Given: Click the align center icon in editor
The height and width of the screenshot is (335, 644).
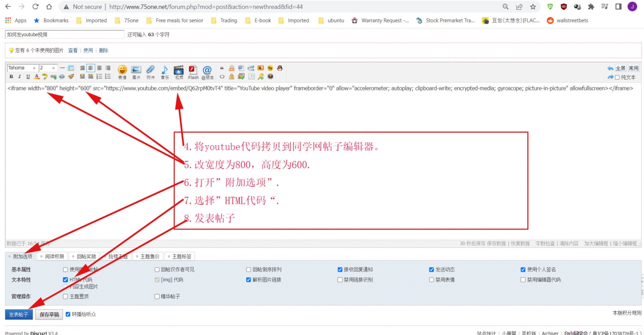Looking at the screenshot, I should click(99, 68).
